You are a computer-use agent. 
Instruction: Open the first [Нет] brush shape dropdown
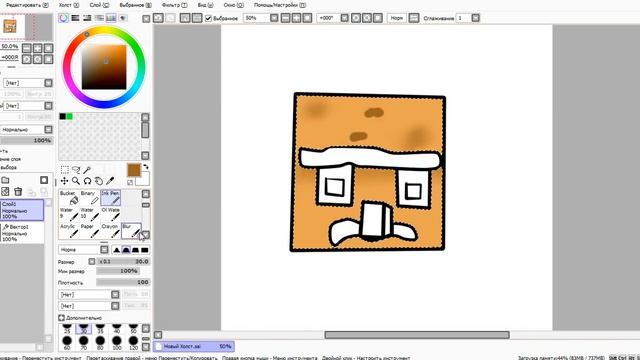coord(115,294)
